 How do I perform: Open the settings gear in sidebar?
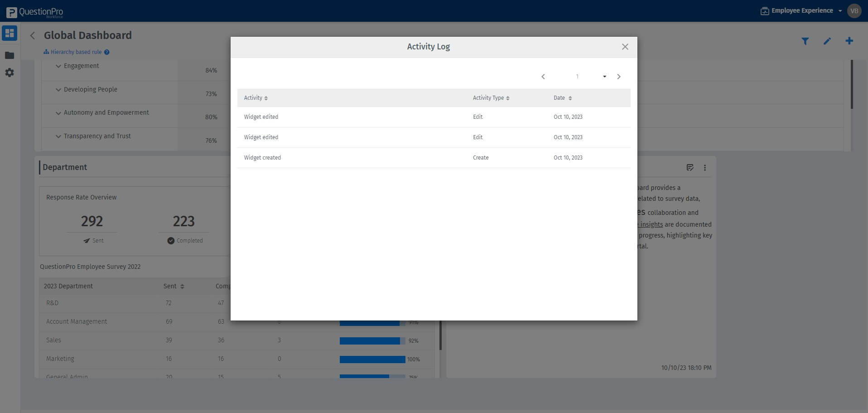pos(9,73)
